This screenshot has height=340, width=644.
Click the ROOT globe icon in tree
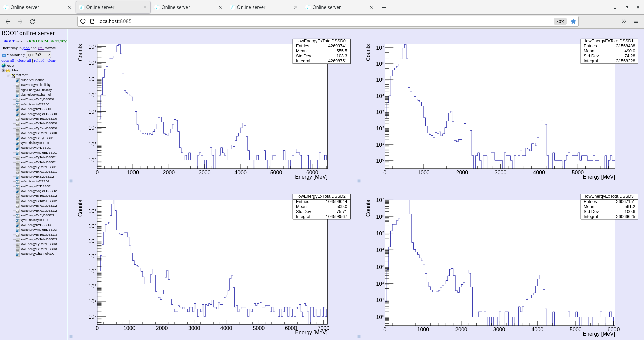pyautogui.click(x=4, y=66)
